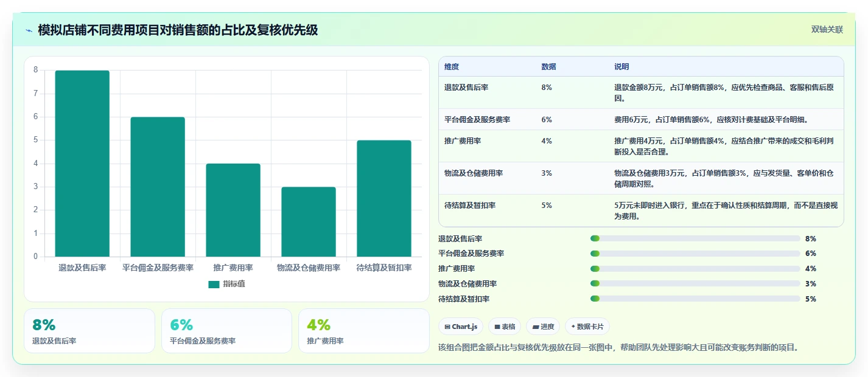Click the 物流及仓储费用率 progress bar
This screenshot has width=868, height=377.
pyautogui.click(x=695, y=283)
